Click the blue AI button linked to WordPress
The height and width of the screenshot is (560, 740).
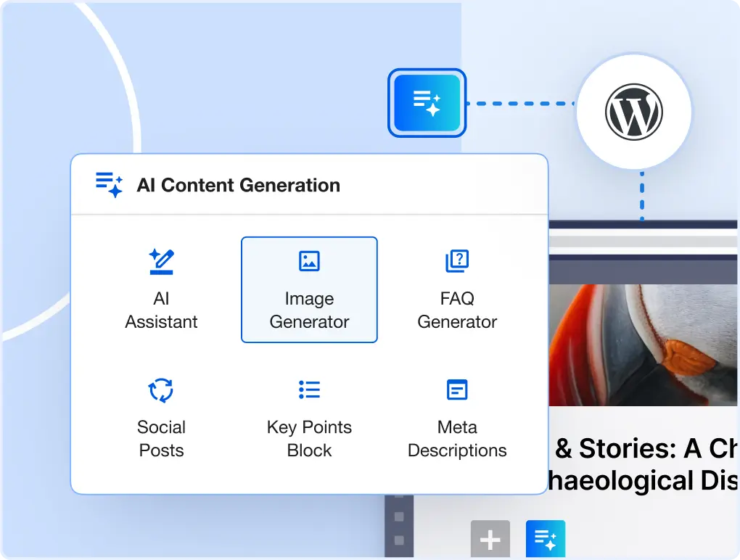pyautogui.click(x=427, y=103)
